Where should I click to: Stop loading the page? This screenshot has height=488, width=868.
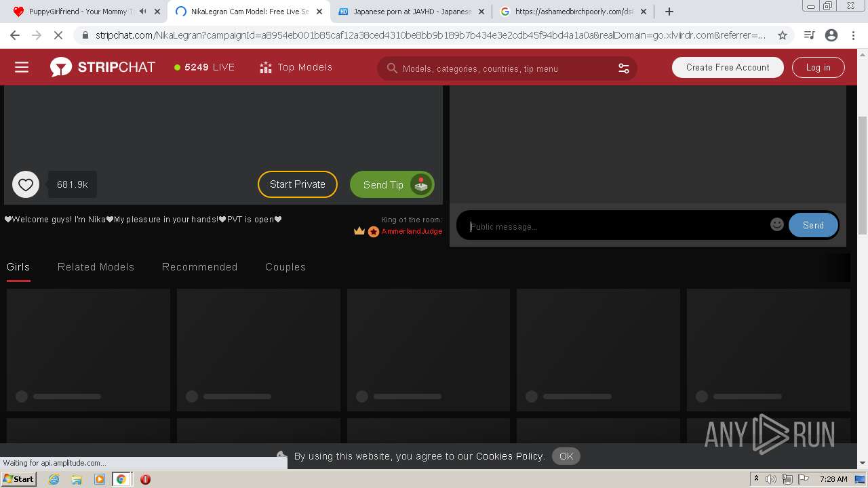pos(58,35)
